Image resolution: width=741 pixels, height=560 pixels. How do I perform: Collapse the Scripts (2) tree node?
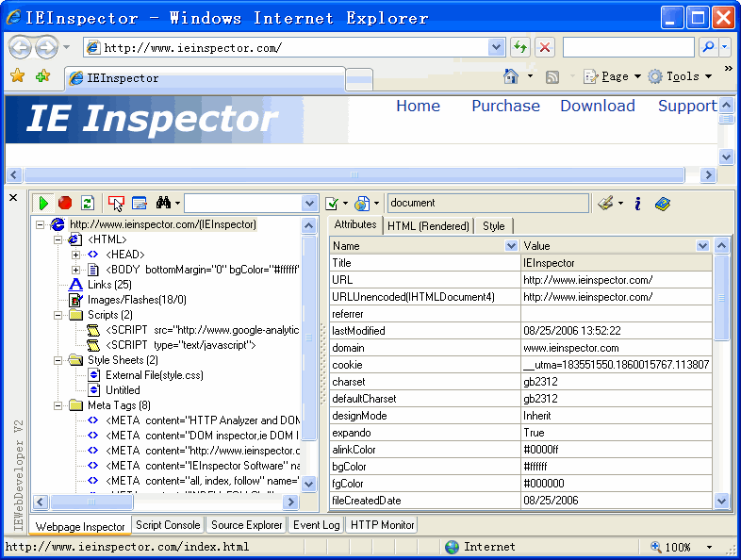(58, 315)
